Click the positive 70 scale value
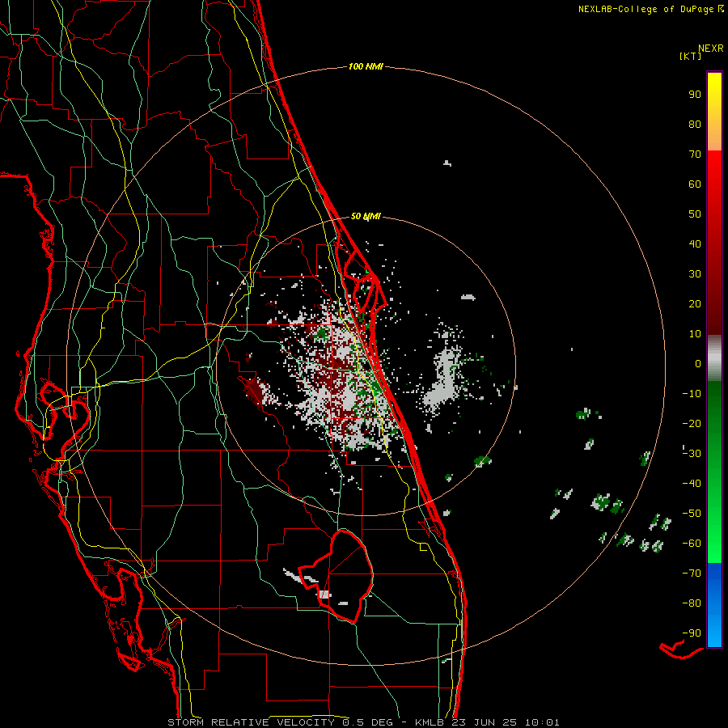728x728 pixels. 695,154
